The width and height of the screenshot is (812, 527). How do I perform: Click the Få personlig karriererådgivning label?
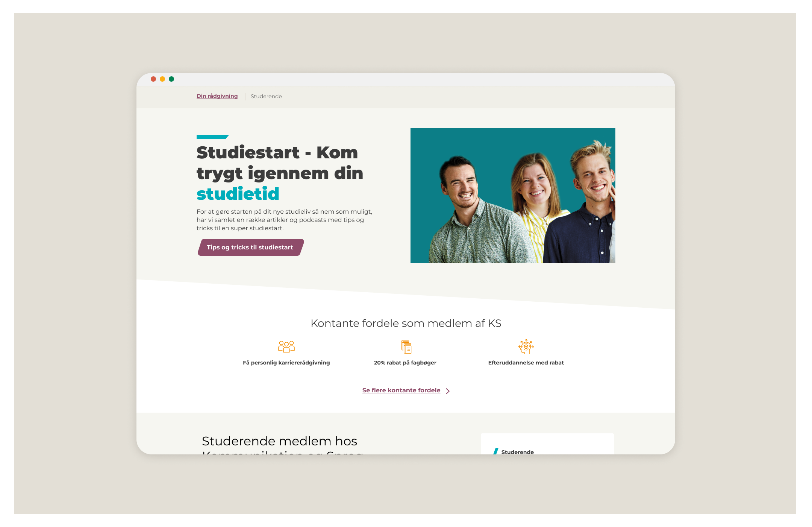[x=286, y=363]
